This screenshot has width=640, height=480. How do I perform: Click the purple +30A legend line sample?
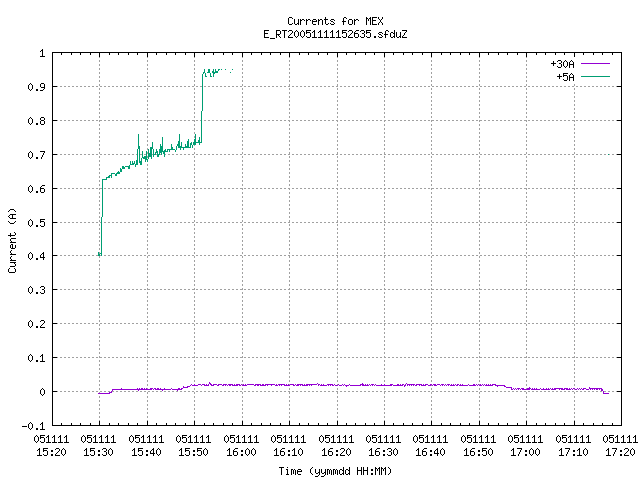595,64
